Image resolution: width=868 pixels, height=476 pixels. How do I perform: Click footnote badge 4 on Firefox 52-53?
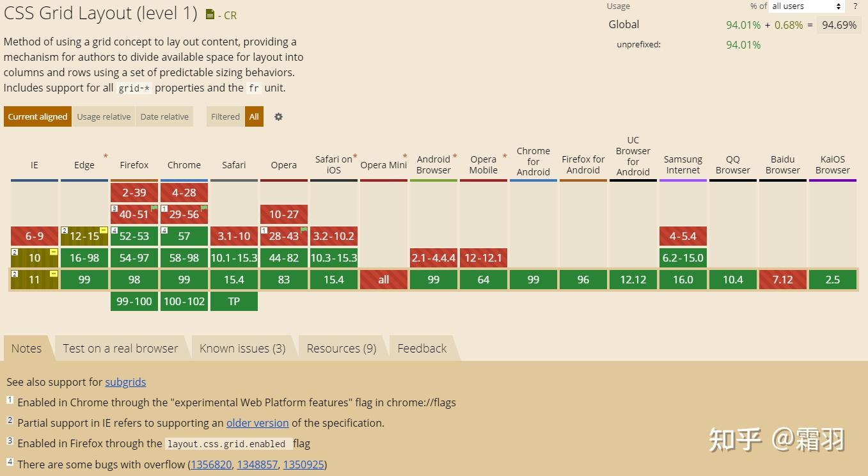coord(113,229)
